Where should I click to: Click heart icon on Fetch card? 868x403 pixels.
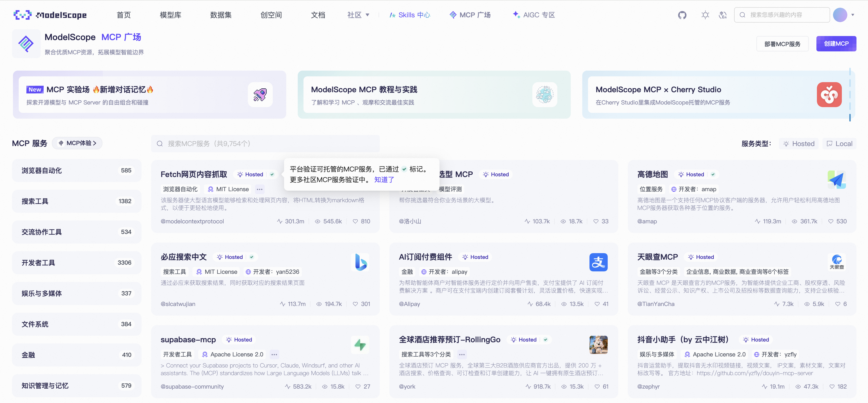click(x=355, y=221)
